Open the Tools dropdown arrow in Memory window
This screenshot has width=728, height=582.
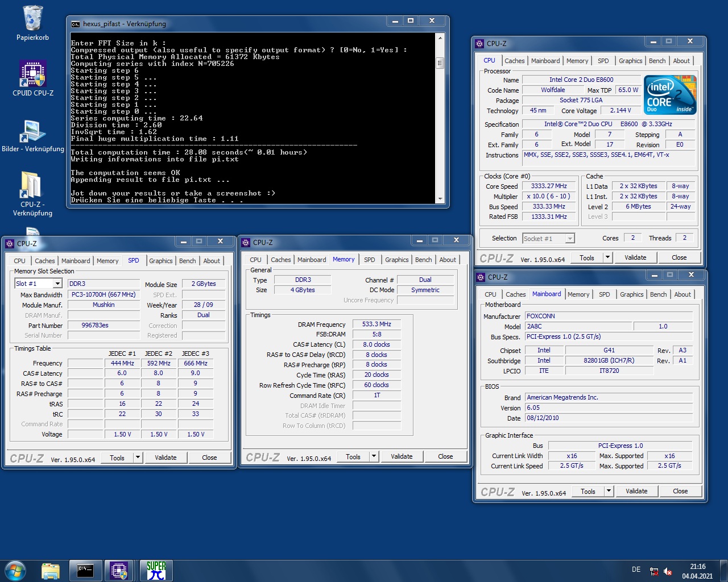tap(374, 456)
